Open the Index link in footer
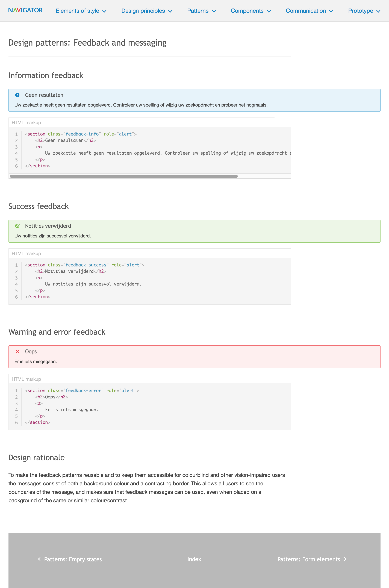389x588 pixels. [194, 559]
